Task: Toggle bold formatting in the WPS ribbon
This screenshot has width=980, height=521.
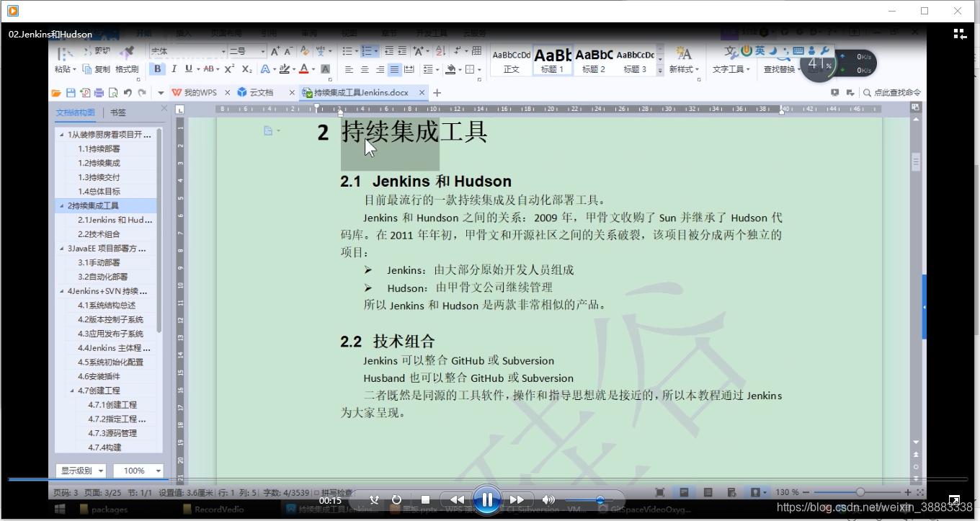Action: pyautogui.click(x=157, y=69)
